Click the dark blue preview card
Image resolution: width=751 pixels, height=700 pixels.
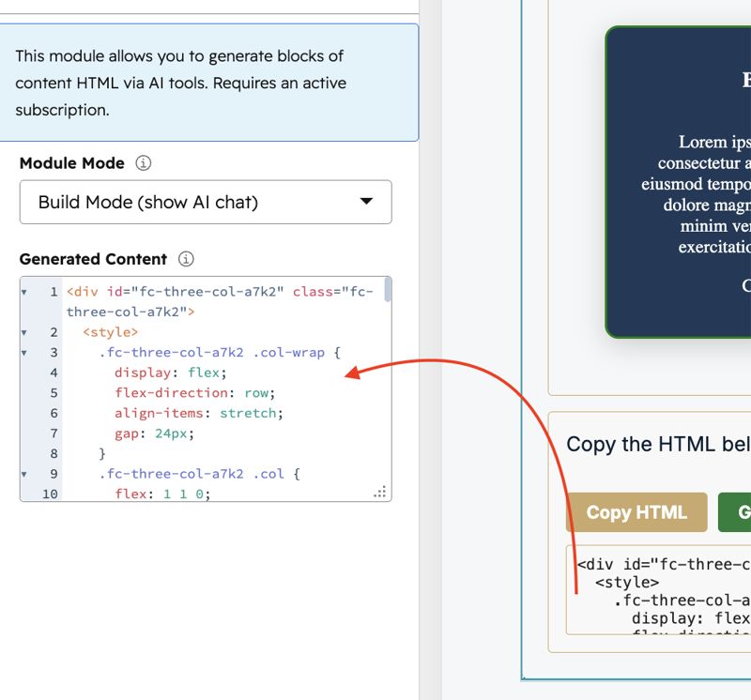click(x=678, y=182)
